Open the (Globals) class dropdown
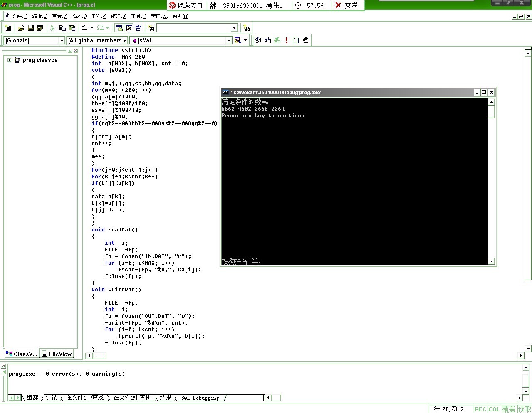Viewport: 532px width, 413px height. coord(62,41)
